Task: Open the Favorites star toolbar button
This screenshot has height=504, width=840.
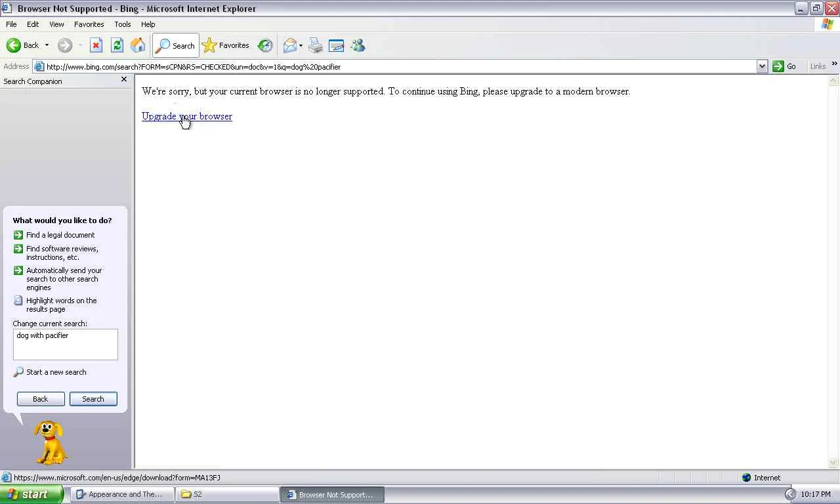Action: pyautogui.click(x=226, y=45)
